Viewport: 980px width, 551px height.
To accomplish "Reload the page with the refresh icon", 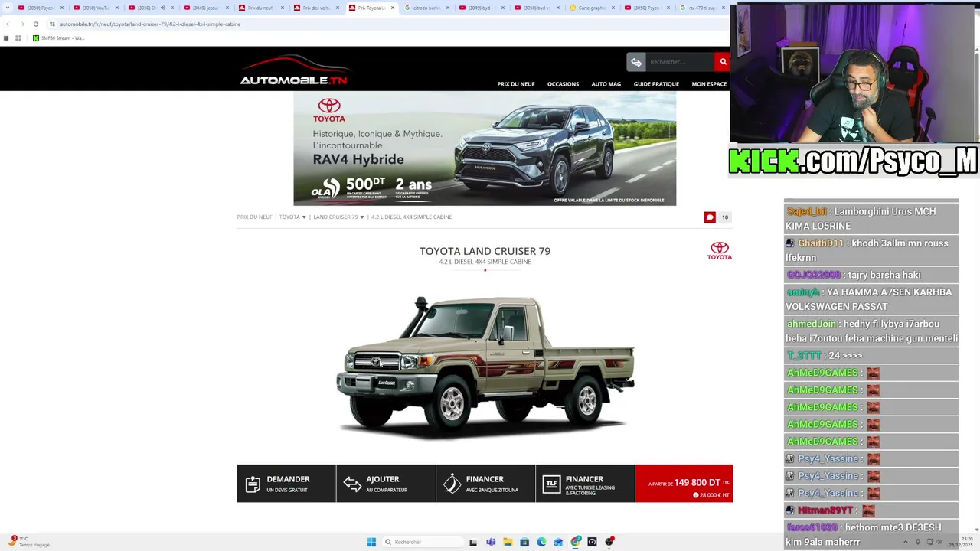I will tap(35, 24).
